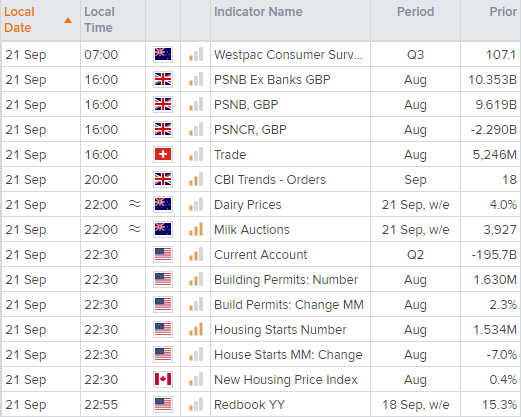The height and width of the screenshot is (417, 521).
Task: Sort by Local Date column header
Action: [x=19, y=20]
